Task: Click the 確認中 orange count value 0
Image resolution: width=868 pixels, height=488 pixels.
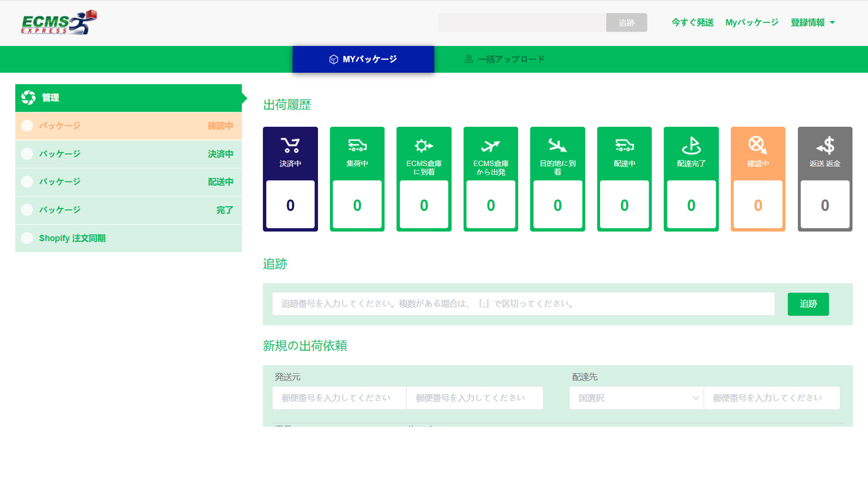Action: pyautogui.click(x=758, y=206)
